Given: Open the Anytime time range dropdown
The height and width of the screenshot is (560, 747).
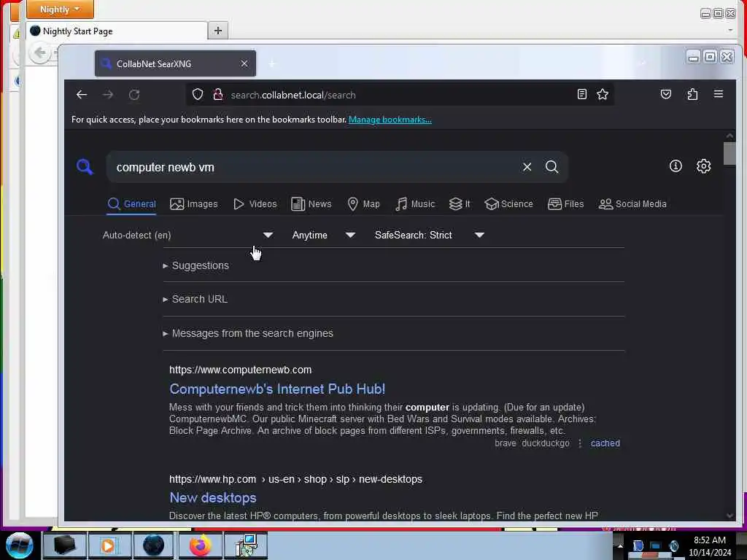Looking at the screenshot, I should (x=323, y=235).
